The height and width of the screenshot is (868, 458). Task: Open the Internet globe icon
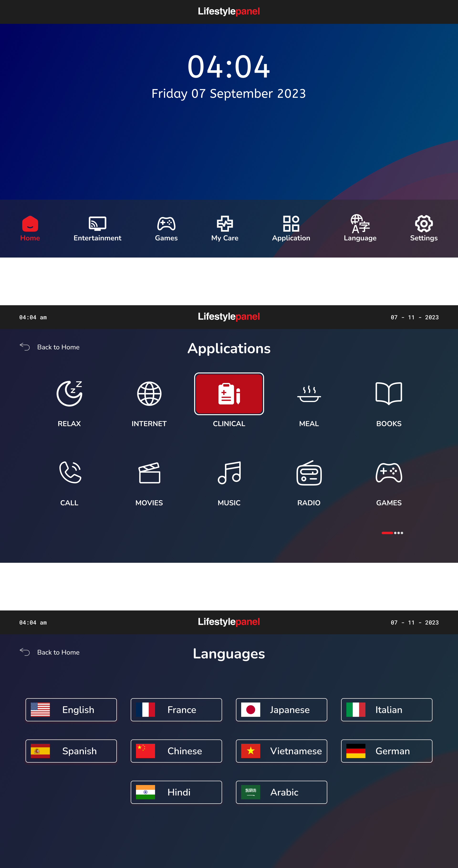tap(149, 393)
